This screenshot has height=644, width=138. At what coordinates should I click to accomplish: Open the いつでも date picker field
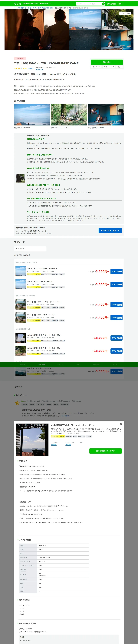pyautogui.click(x=30, y=249)
